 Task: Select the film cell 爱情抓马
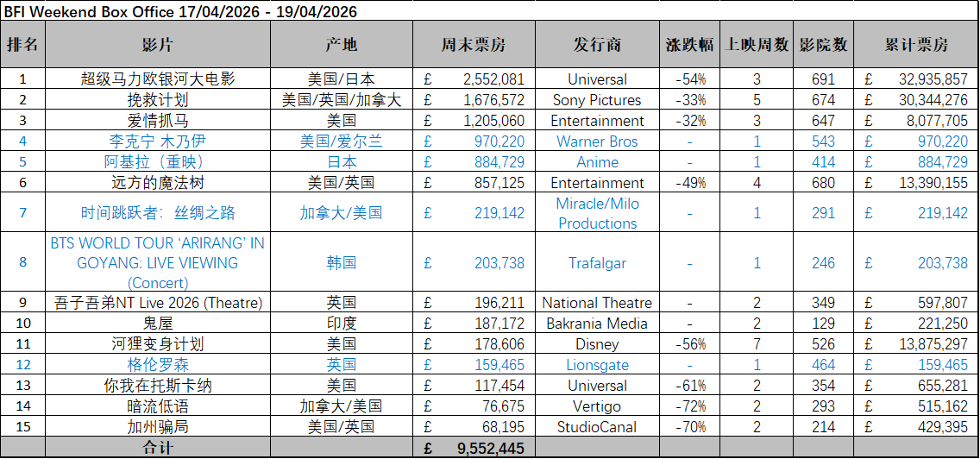click(x=158, y=121)
